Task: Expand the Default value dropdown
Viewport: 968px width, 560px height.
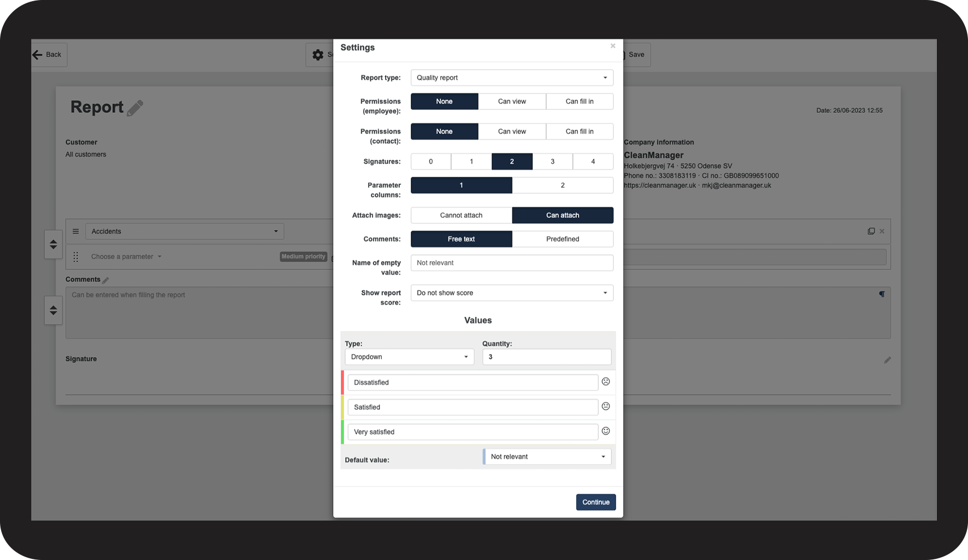Action: [x=546, y=456]
